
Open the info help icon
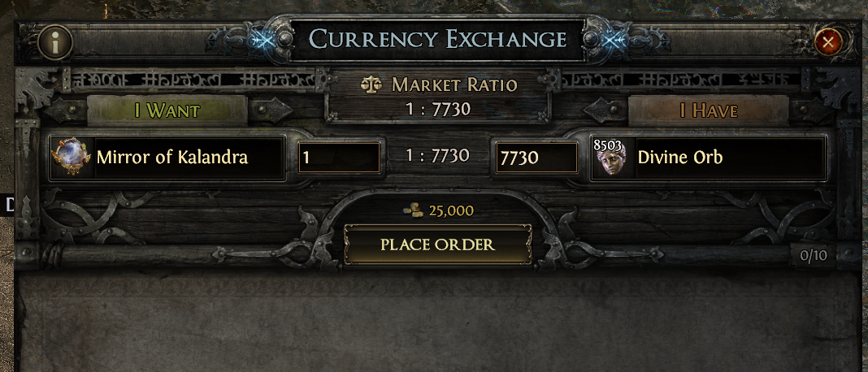[x=54, y=42]
